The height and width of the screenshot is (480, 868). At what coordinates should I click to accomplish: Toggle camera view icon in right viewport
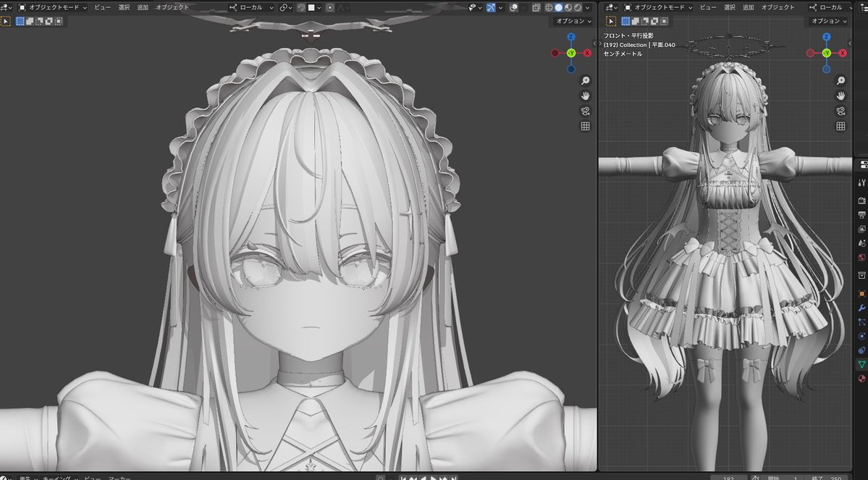840,110
